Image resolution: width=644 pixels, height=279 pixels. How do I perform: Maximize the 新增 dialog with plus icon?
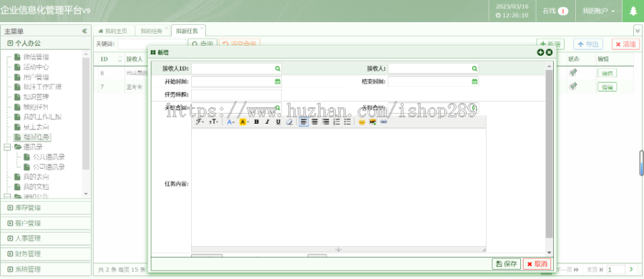click(x=540, y=52)
